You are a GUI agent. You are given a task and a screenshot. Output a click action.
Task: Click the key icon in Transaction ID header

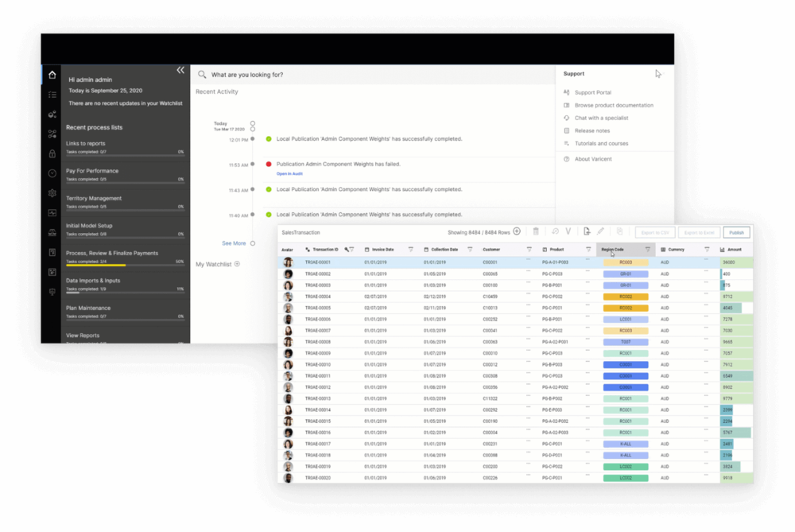click(347, 250)
